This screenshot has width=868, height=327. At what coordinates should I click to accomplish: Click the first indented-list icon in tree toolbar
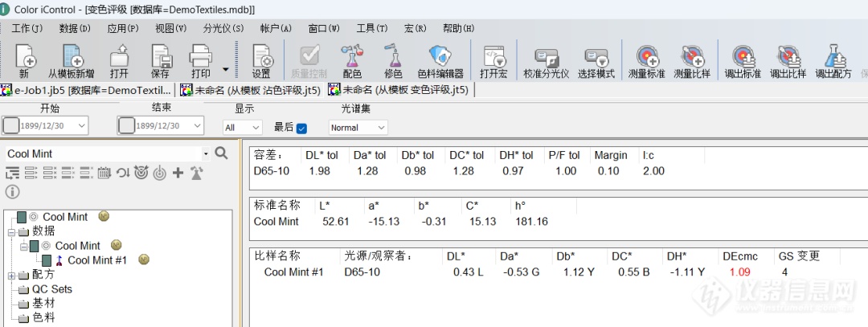point(11,174)
